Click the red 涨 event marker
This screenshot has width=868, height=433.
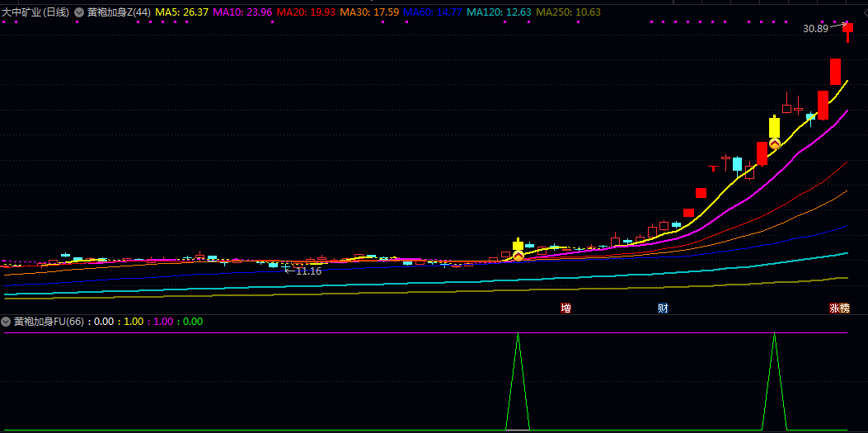click(x=834, y=308)
